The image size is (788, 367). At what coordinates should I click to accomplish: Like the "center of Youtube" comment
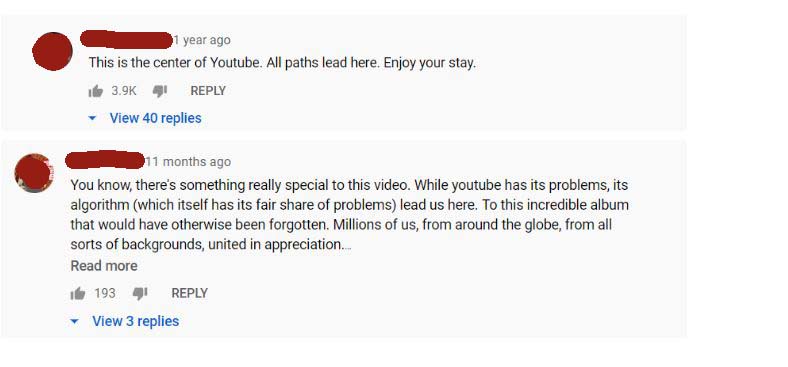(x=95, y=91)
